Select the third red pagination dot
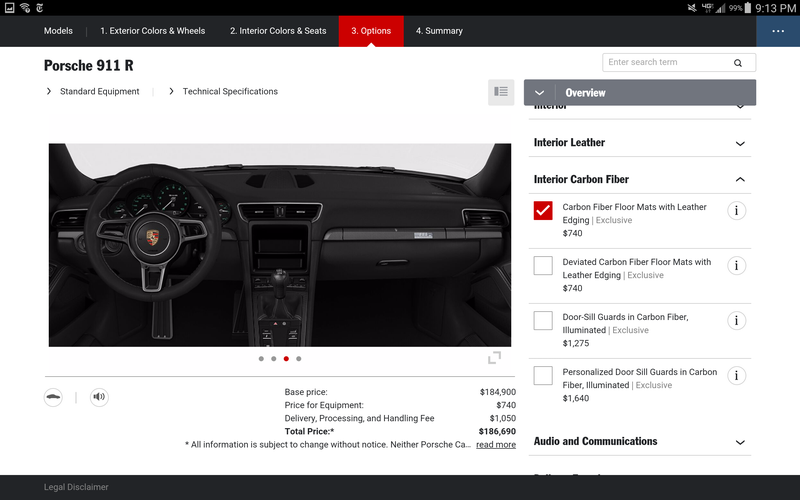800x500 pixels. [x=286, y=359]
